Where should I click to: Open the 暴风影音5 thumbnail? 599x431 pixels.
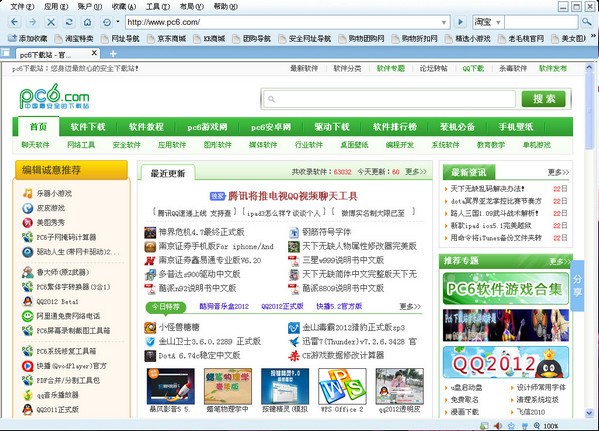(x=170, y=386)
